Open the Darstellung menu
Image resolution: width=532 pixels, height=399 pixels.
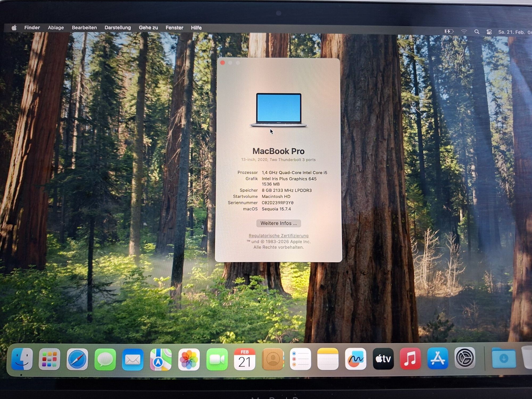pos(118,28)
